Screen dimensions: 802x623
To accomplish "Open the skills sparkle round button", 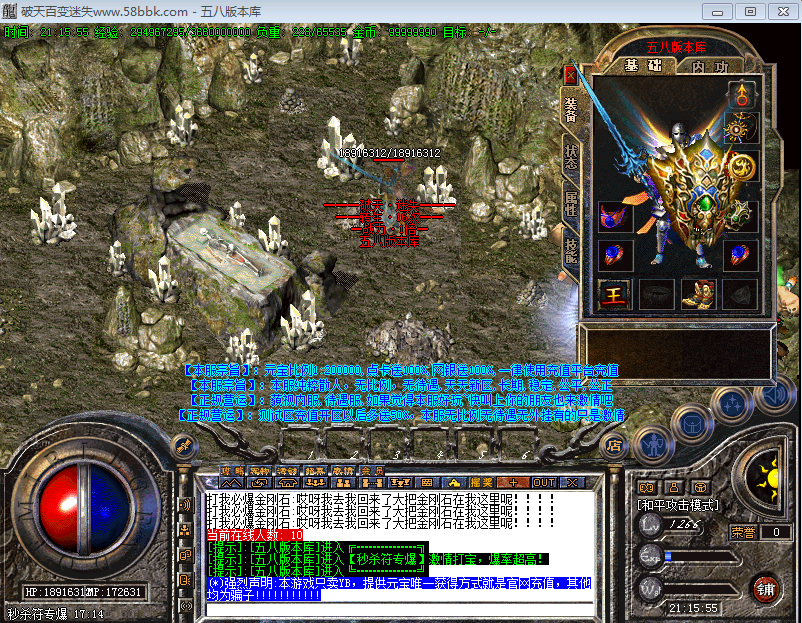I will coord(732,404).
